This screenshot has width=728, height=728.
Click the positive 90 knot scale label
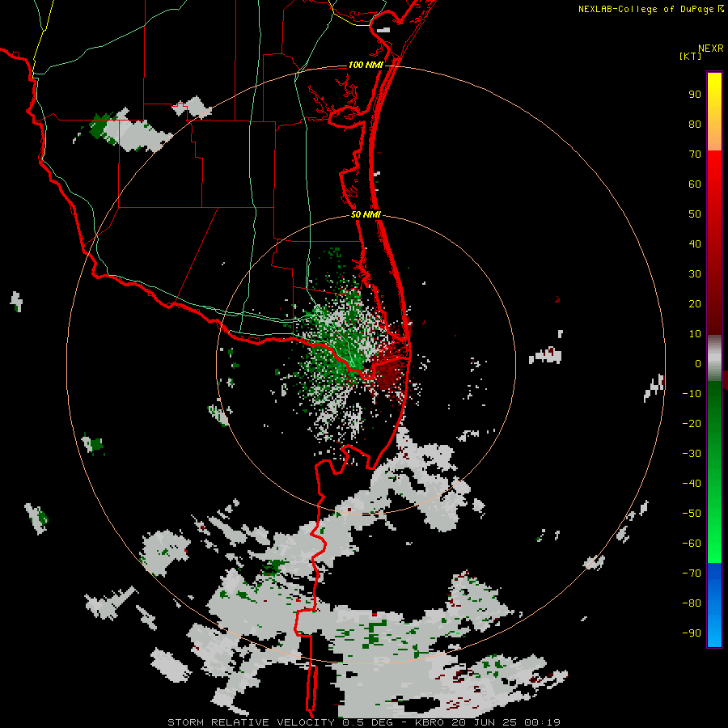click(695, 95)
